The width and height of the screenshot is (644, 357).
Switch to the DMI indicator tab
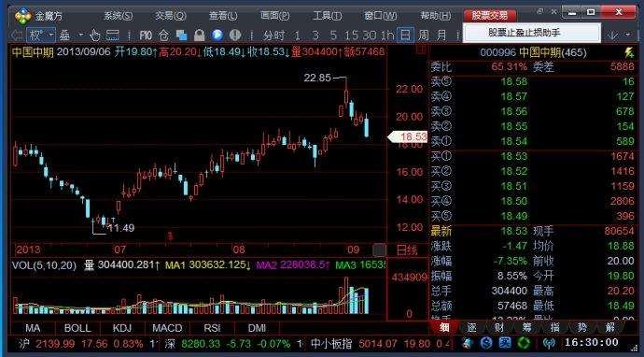click(x=257, y=328)
